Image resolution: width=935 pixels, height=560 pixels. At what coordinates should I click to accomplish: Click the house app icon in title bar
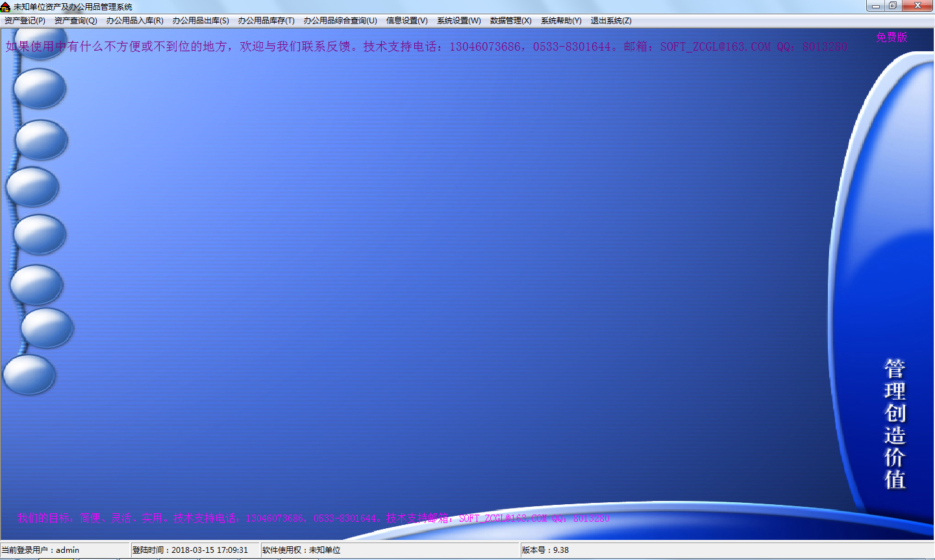(x=6, y=7)
